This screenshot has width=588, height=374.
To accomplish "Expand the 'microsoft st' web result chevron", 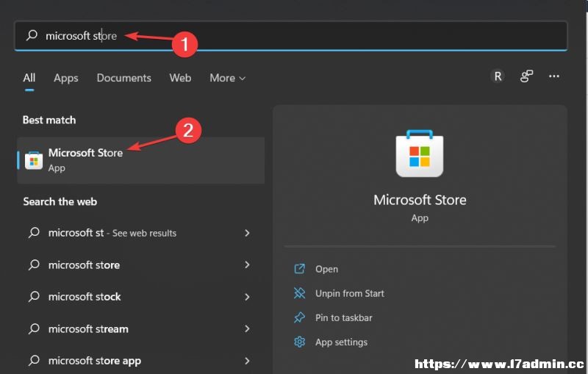I will 247,233.
